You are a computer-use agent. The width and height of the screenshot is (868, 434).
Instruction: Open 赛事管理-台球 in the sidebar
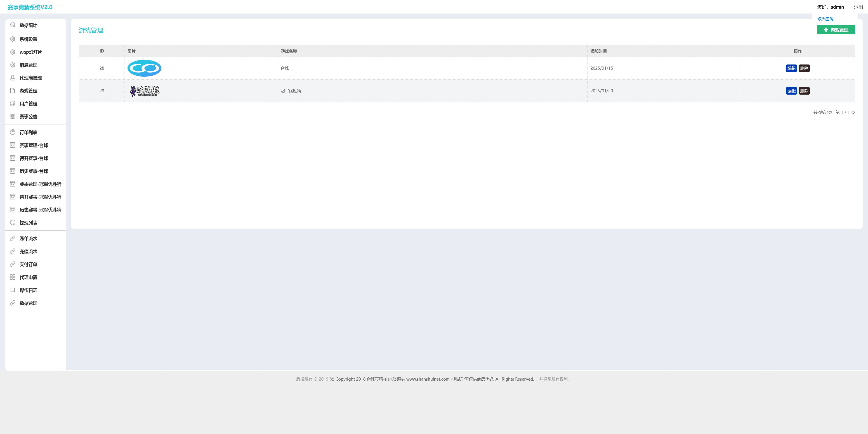tap(34, 145)
